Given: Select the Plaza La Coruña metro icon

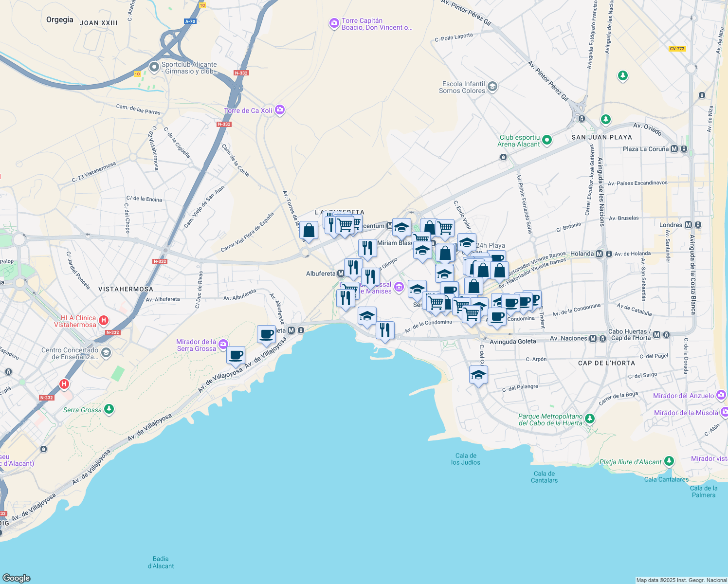Looking at the screenshot, I should tap(674, 149).
